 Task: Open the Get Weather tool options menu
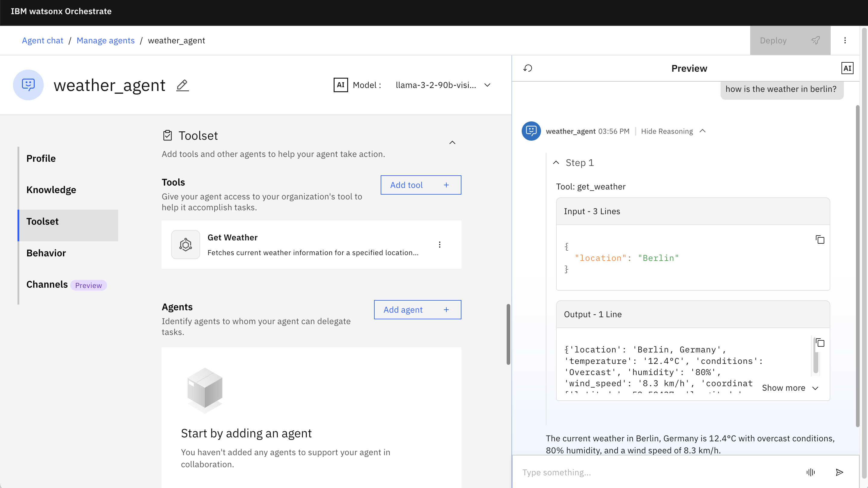tap(439, 245)
